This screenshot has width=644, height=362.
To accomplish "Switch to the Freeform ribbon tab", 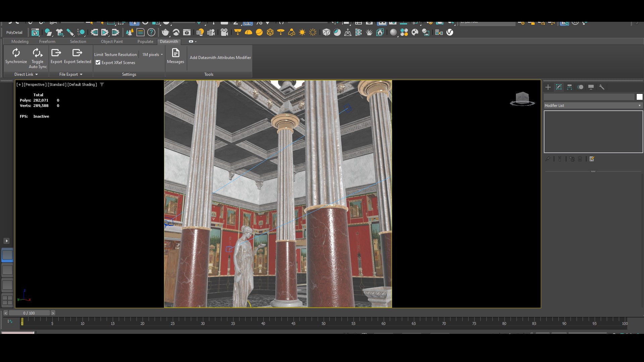I will [47, 42].
